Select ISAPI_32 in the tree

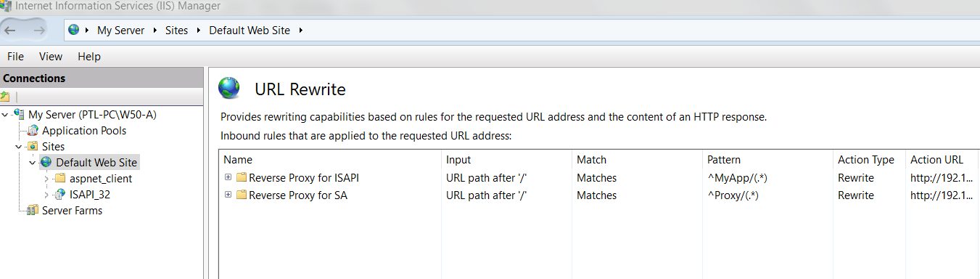tap(90, 195)
